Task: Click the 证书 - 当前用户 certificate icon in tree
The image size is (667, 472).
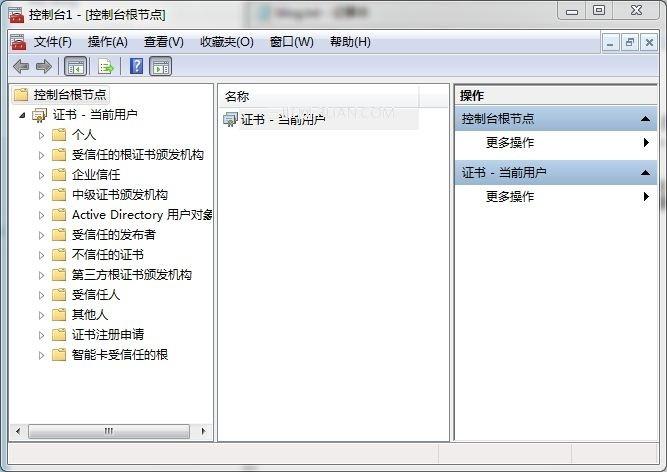Action: pos(39,115)
